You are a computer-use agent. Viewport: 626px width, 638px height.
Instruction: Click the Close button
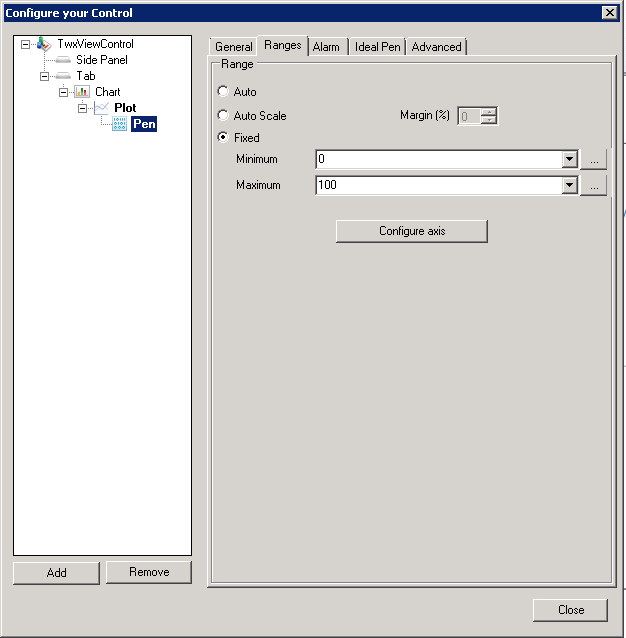click(x=571, y=610)
